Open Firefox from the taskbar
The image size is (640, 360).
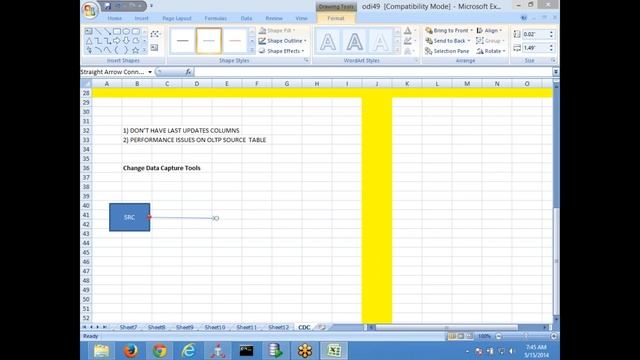(x=131, y=351)
